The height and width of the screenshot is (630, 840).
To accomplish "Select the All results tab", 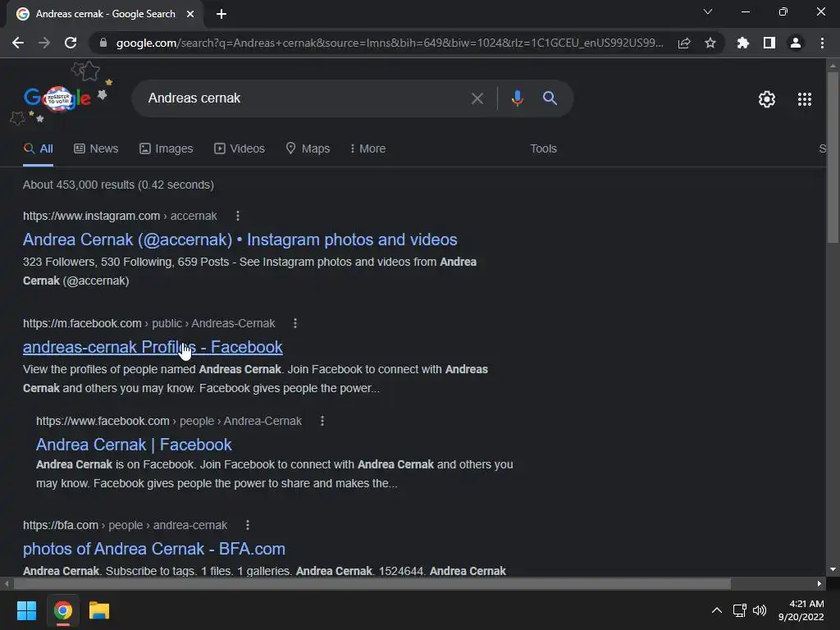I will tap(38, 149).
